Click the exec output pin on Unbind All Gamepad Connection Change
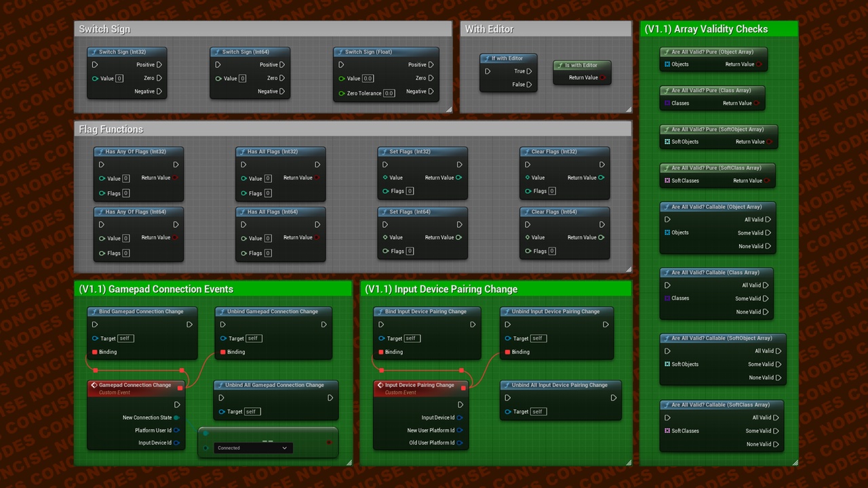The width and height of the screenshot is (868, 488). click(330, 398)
